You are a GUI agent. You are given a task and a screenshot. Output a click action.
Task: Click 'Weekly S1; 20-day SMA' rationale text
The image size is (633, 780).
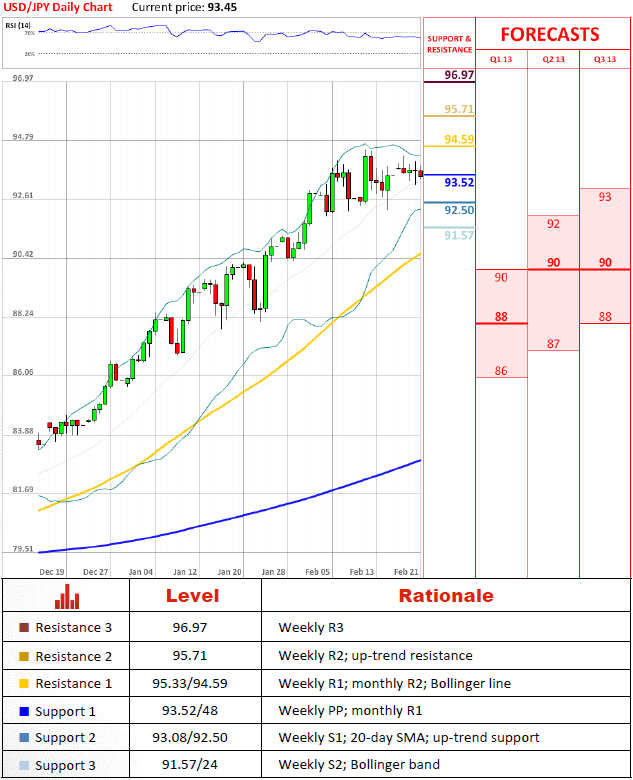[353, 738]
